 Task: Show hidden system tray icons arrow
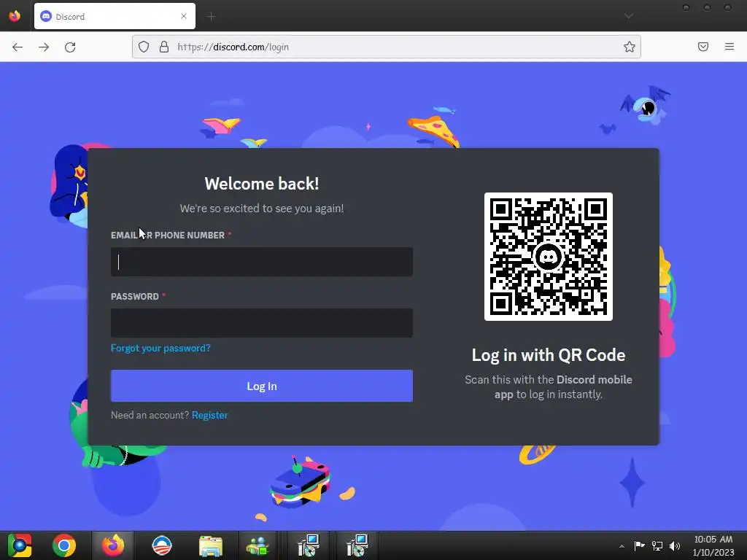622,546
